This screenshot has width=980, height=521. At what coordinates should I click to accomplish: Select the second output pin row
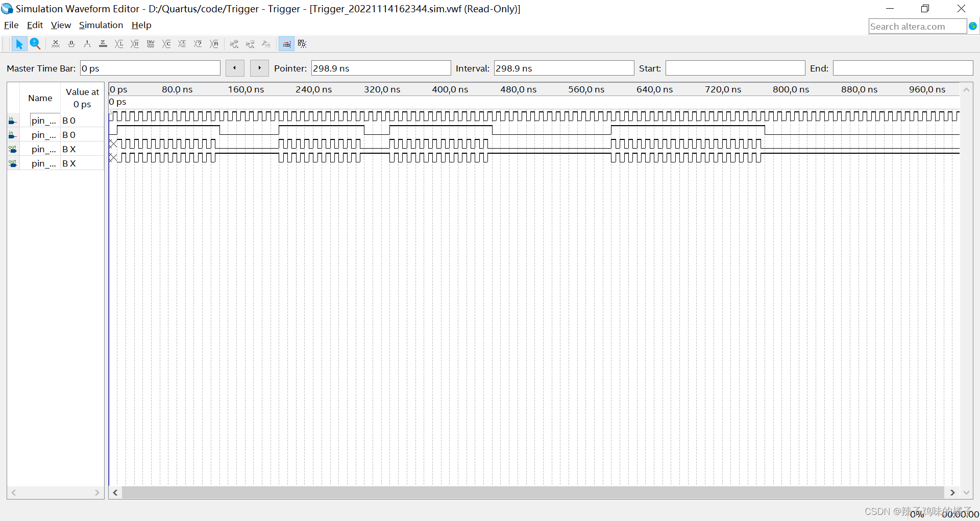coord(56,163)
